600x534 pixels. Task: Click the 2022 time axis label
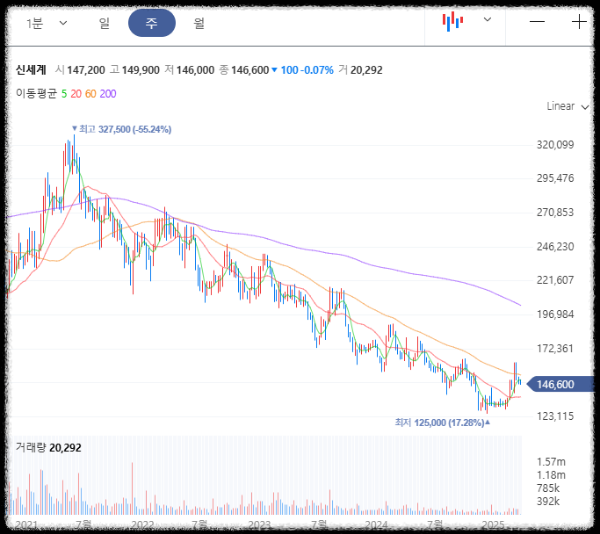(x=142, y=524)
